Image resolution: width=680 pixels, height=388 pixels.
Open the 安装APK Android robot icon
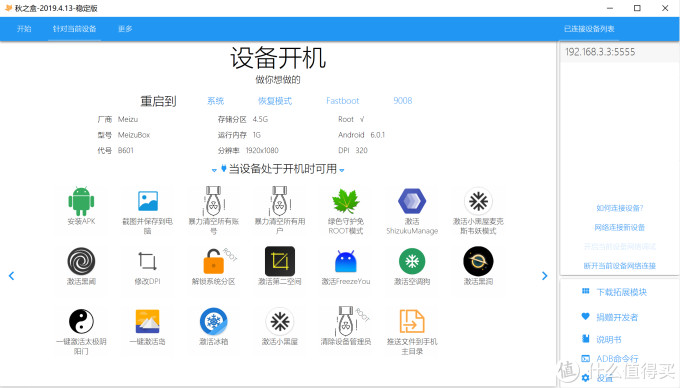[x=81, y=201]
